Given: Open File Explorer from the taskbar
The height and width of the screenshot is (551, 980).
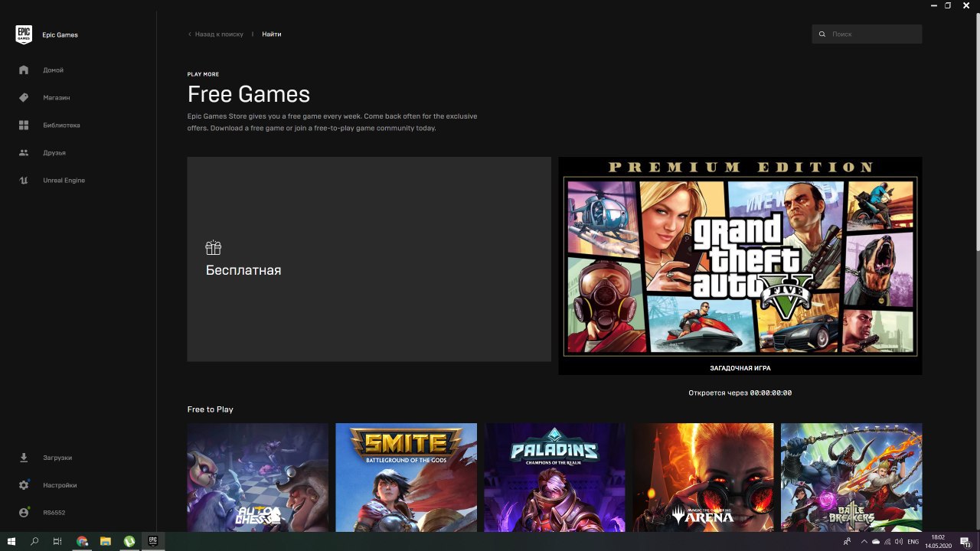Looking at the screenshot, I should 106,541.
